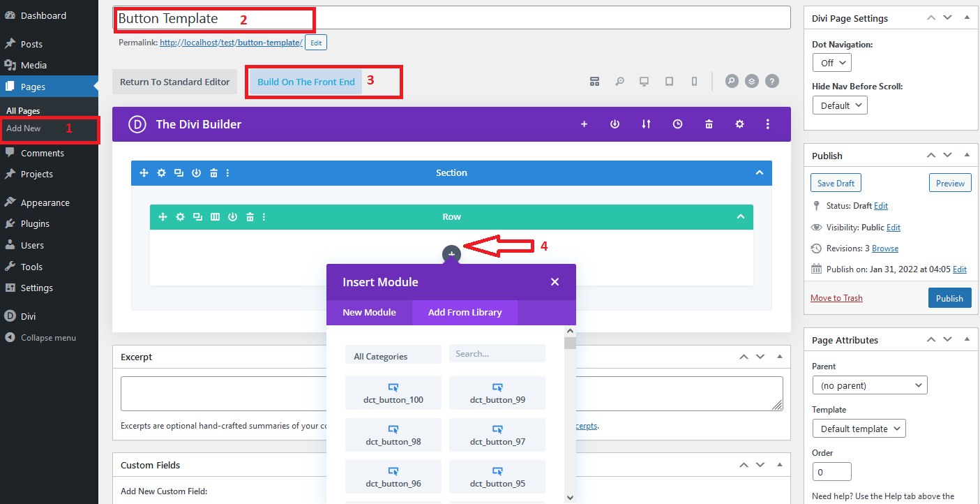This screenshot has height=504, width=980.
Task: Select Add From Library tab
Action: [x=465, y=312]
